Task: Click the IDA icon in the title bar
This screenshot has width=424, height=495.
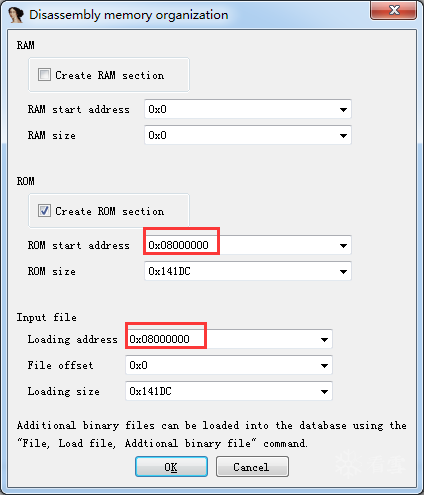Action: [16, 15]
